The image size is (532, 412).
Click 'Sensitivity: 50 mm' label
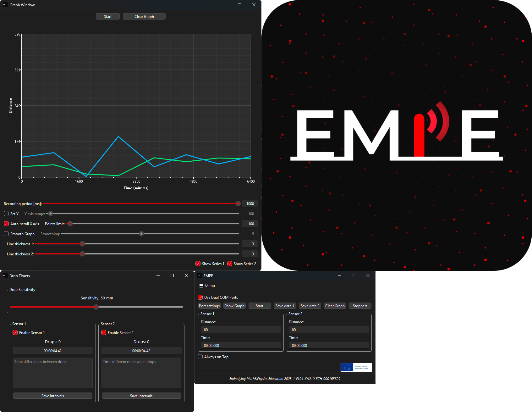[97, 298]
